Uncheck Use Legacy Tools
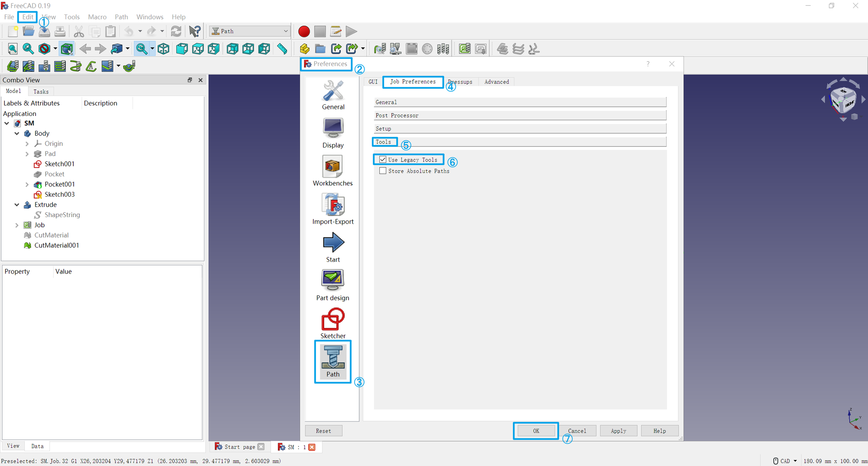 coord(382,159)
